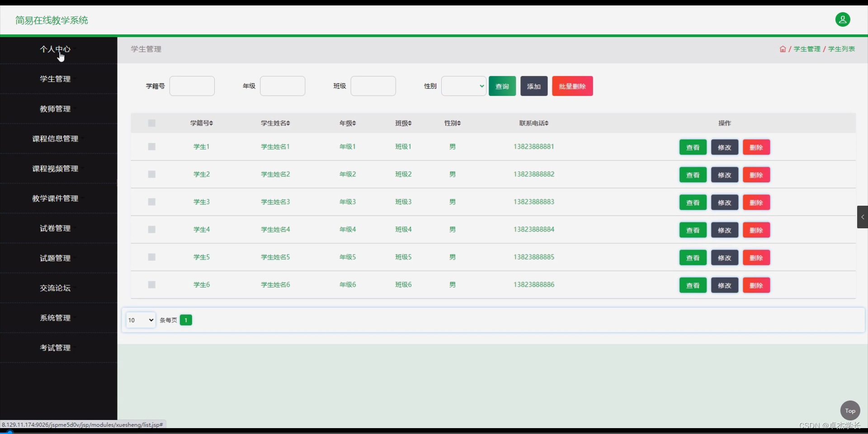Sort by 班级 column header
Viewport: 868px width, 434px height.
pos(403,123)
